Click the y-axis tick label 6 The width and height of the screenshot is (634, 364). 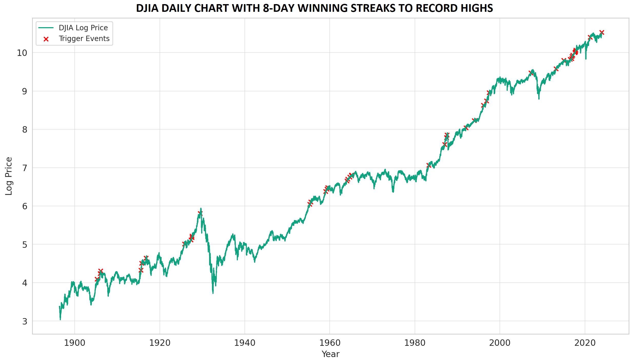click(x=25, y=206)
